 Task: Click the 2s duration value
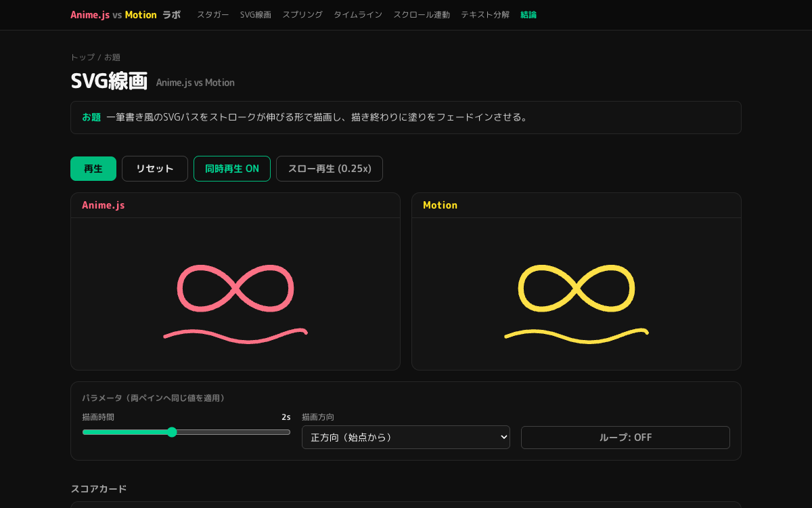click(286, 417)
